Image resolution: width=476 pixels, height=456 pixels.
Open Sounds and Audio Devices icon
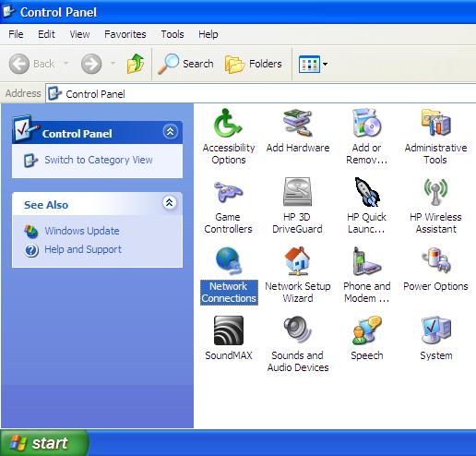[x=297, y=330]
